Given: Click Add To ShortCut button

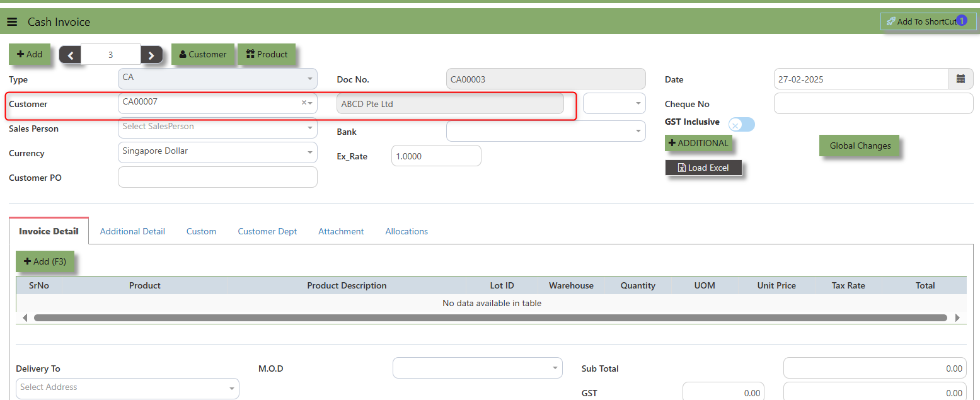Looking at the screenshot, I should pyautogui.click(x=928, y=21).
